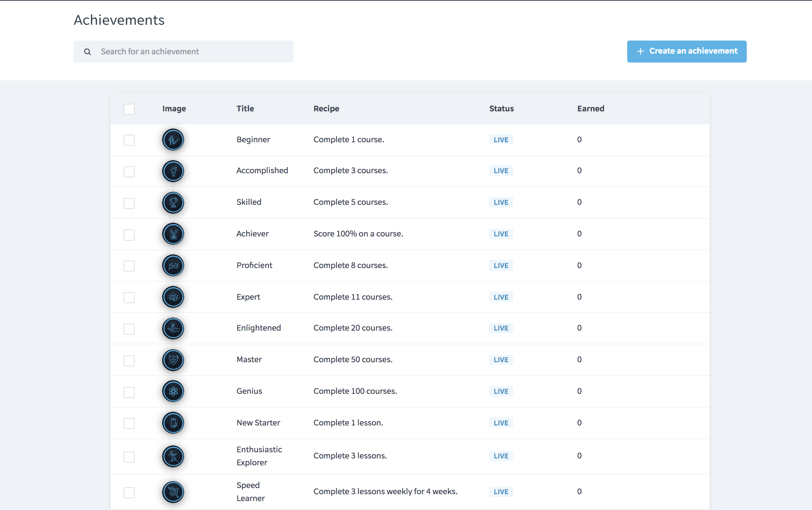Check the select-all checkbox in header
Image resolution: width=812 pixels, height=510 pixels.
[x=129, y=109]
